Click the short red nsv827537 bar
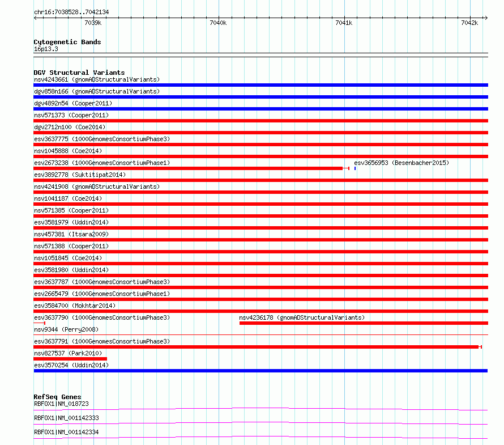The height and width of the screenshot is (445, 504). (x=70, y=359)
